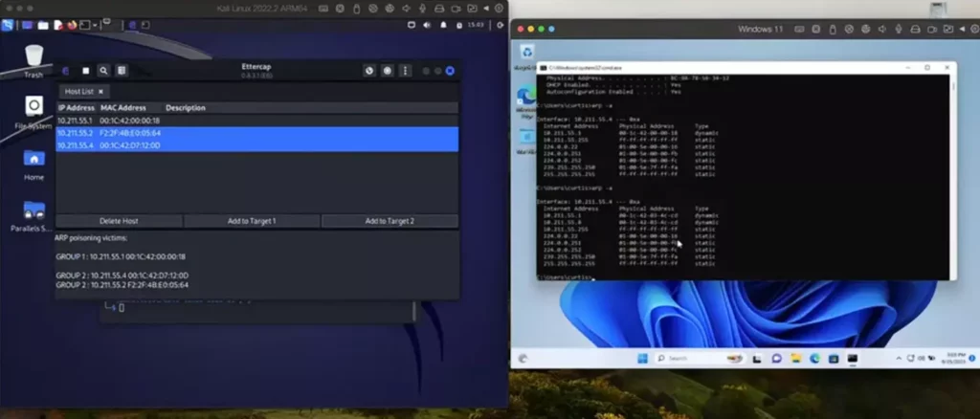Click Add to Target 1

tap(252, 221)
